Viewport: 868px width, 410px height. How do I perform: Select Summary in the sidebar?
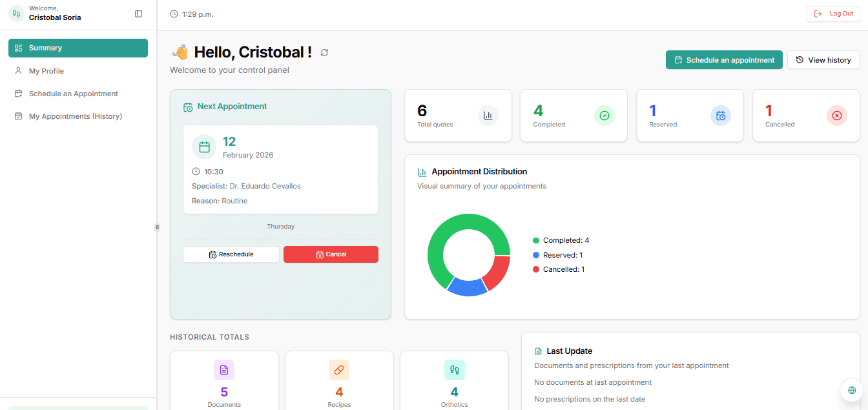(77, 47)
